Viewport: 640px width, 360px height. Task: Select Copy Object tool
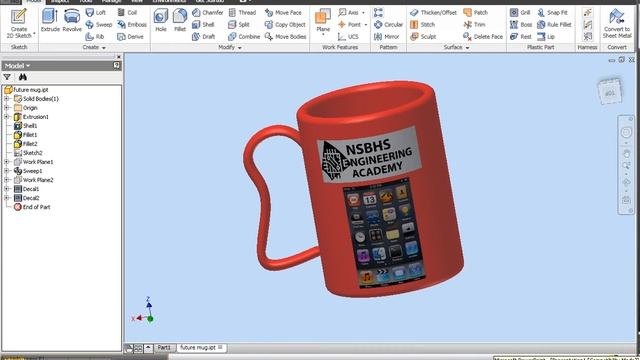[x=285, y=24]
